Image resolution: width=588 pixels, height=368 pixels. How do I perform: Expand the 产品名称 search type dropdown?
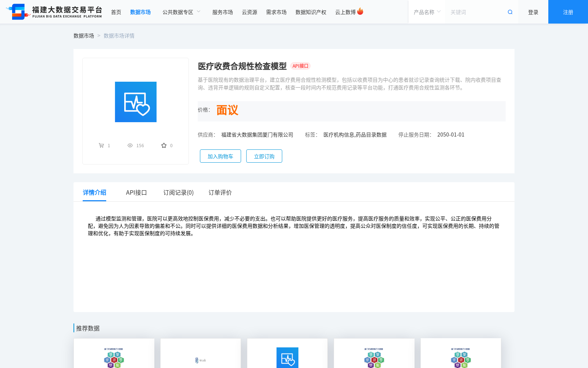[x=427, y=12]
